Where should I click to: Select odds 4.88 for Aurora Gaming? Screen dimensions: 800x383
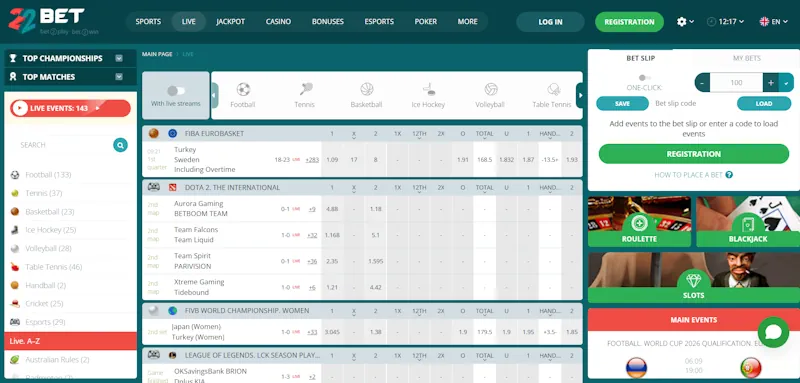click(x=332, y=209)
